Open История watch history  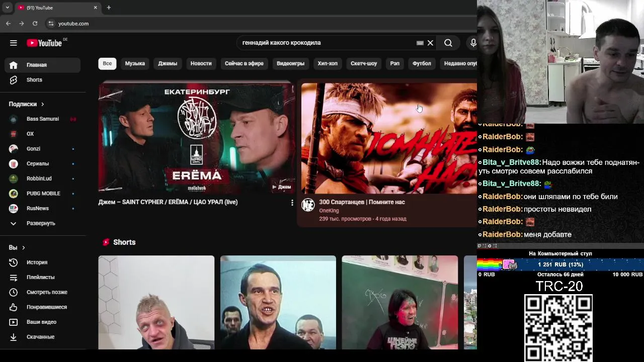coord(42,262)
